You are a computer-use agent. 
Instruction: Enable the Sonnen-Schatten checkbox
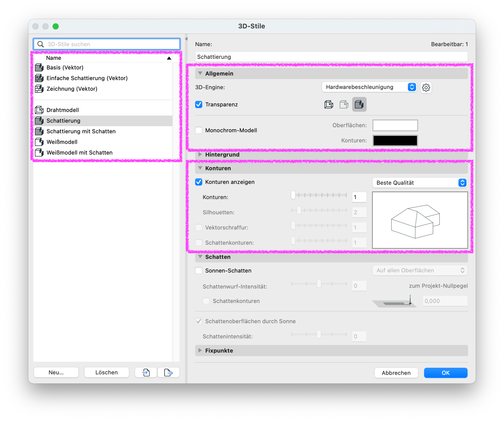tap(199, 271)
